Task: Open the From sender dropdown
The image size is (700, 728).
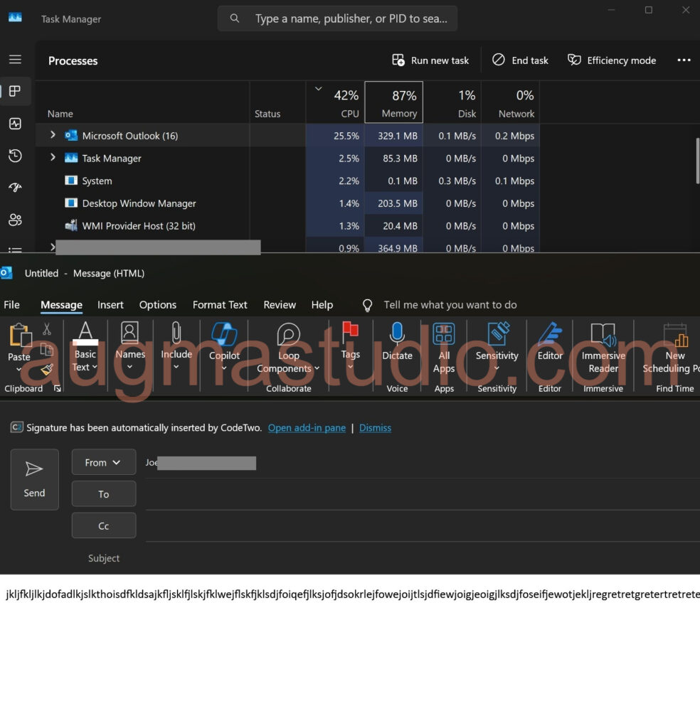Action: click(x=103, y=462)
